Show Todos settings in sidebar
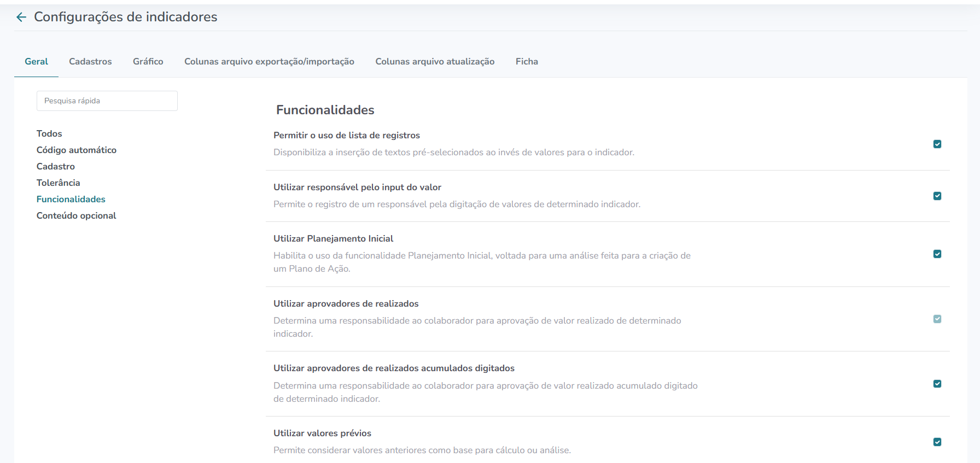Screen dimensions: 980x463 49,134
